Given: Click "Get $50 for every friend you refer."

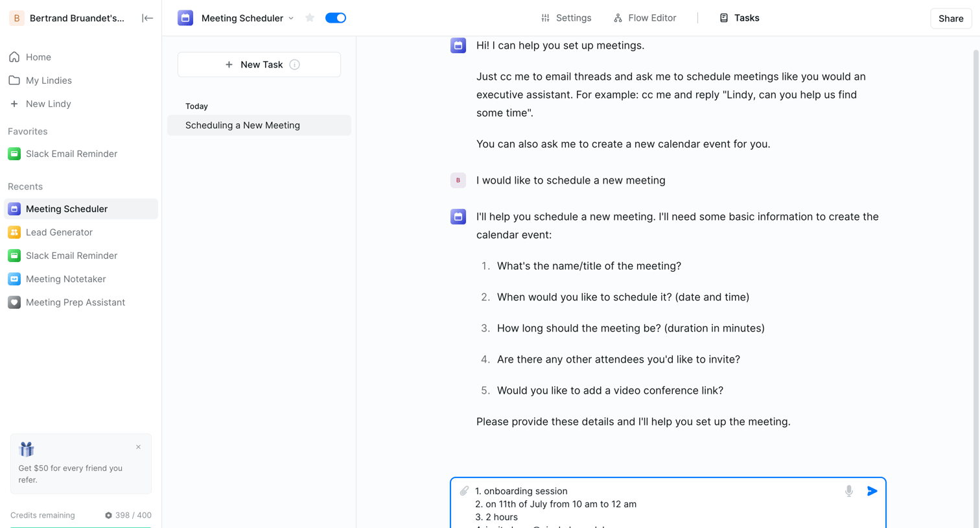Looking at the screenshot, I should tap(71, 474).
